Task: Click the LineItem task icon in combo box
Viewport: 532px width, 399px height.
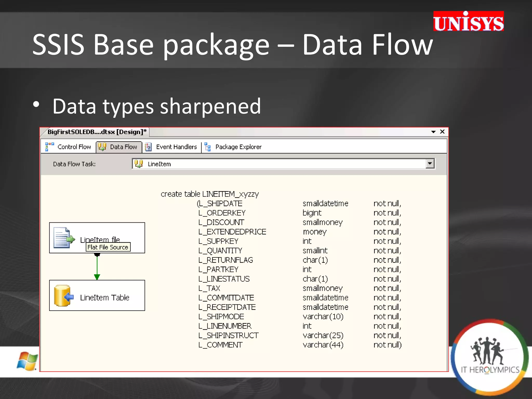Action: [139, 164]
